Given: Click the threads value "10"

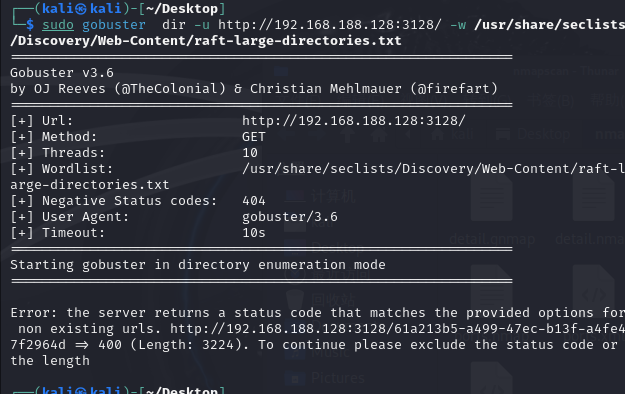Looking at the screenshot, I should pos(250,153).
